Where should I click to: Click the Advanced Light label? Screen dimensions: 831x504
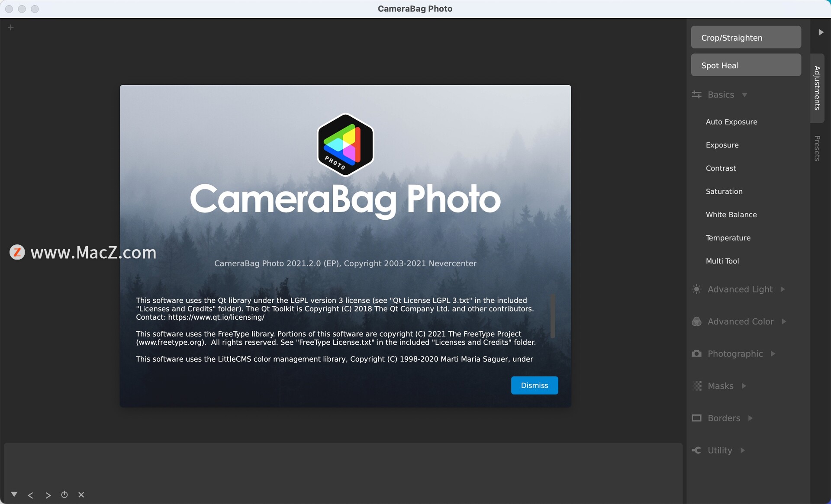740,289
